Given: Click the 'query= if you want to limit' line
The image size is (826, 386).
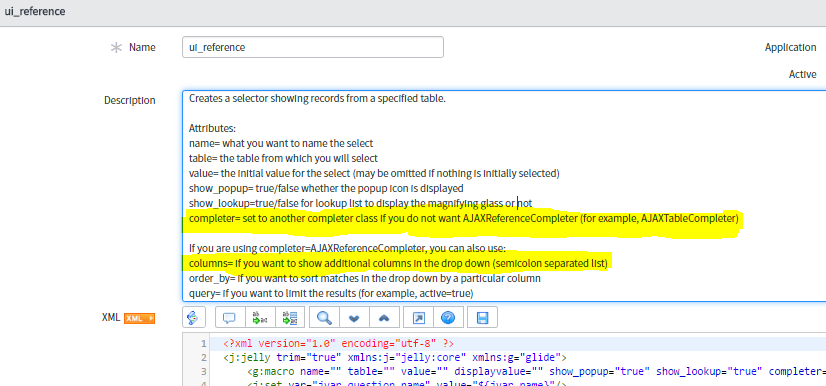Looking at the screenshot, I should pyautogui.click(x=331, y=293).
